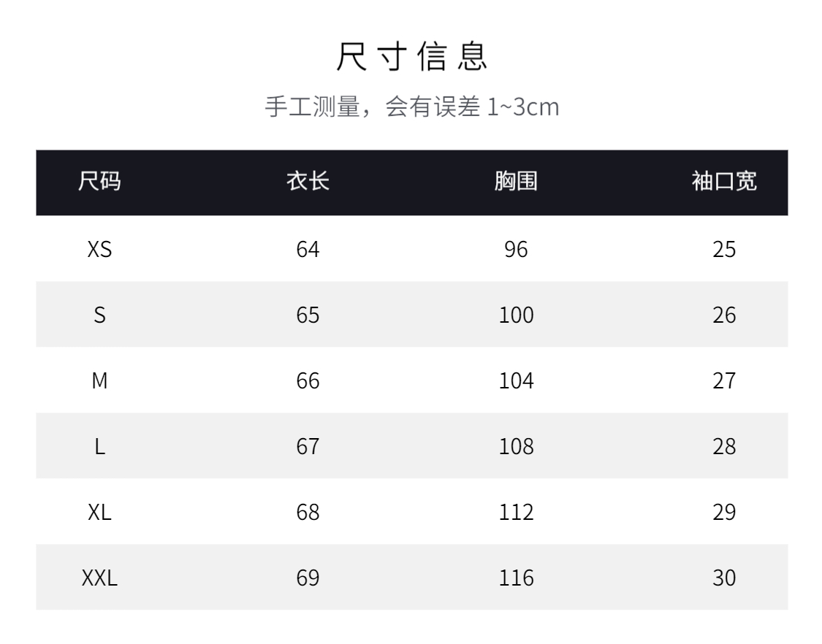The width and height of the screenshot is (822, 644).
Task: Click the 尺寸信息 title heading
Action: coord(411,58)
